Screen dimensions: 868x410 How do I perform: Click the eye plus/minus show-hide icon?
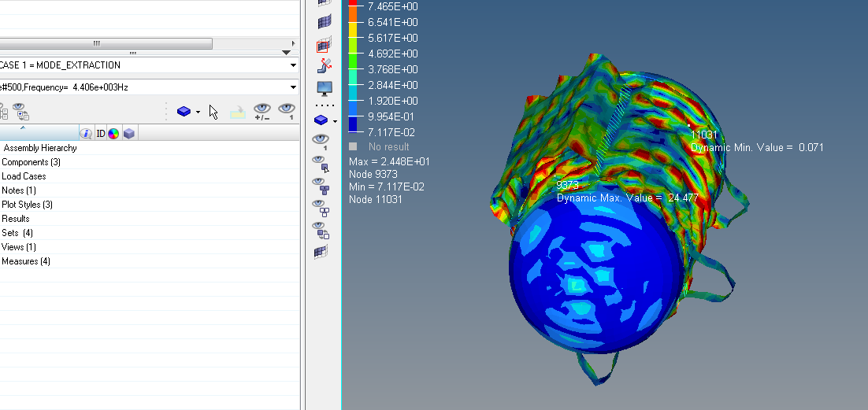[x=262, y=112]
